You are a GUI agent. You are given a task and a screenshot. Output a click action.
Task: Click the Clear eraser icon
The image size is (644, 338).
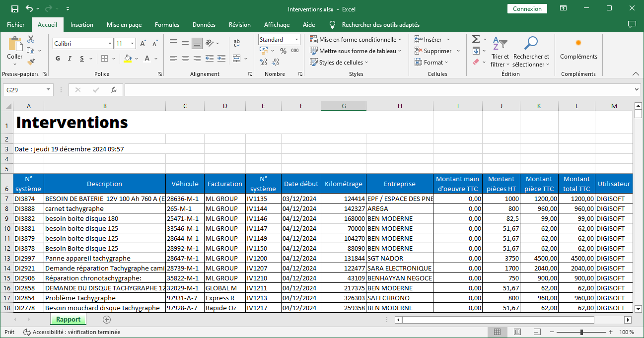(476, 62)
